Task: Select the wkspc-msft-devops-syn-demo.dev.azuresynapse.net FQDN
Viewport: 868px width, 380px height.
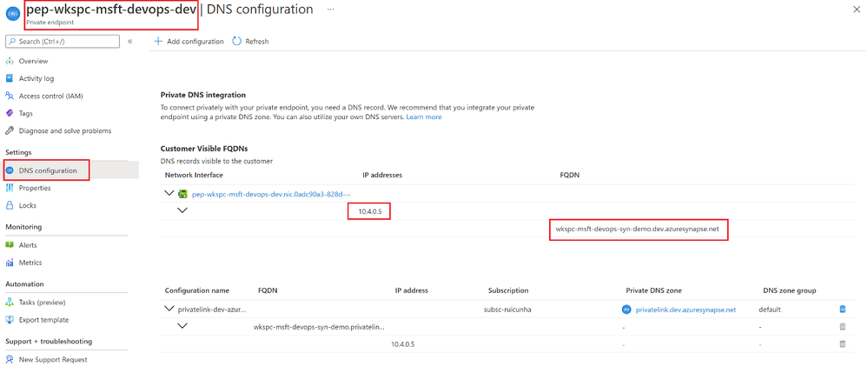Action: [639, 229]
